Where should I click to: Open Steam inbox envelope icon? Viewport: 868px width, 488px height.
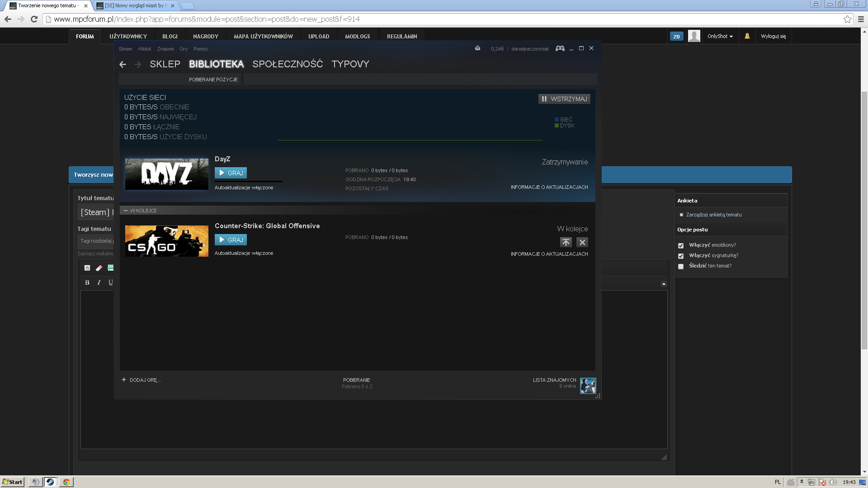click(x=477, y=48)
